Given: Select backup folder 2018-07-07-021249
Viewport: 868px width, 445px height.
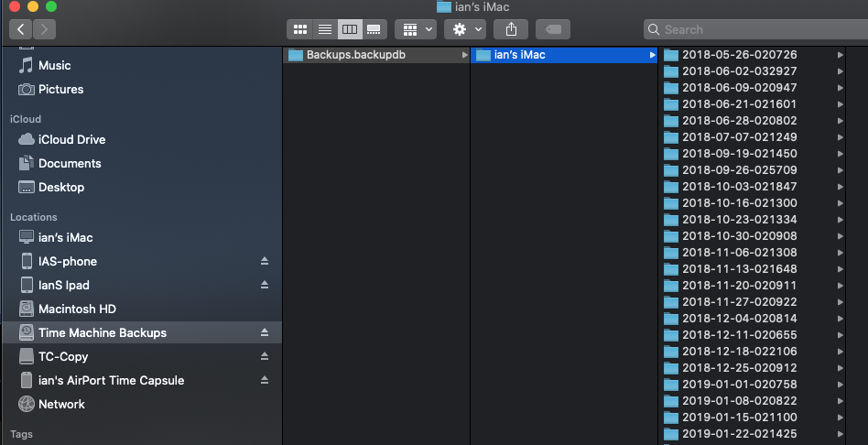Looking at the screenshot, I should tap(753, 137).
